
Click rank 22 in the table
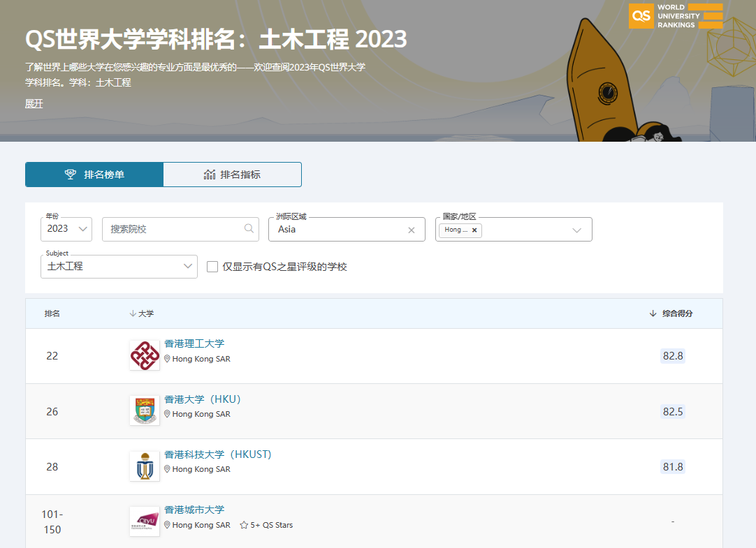tap(52, 356)
